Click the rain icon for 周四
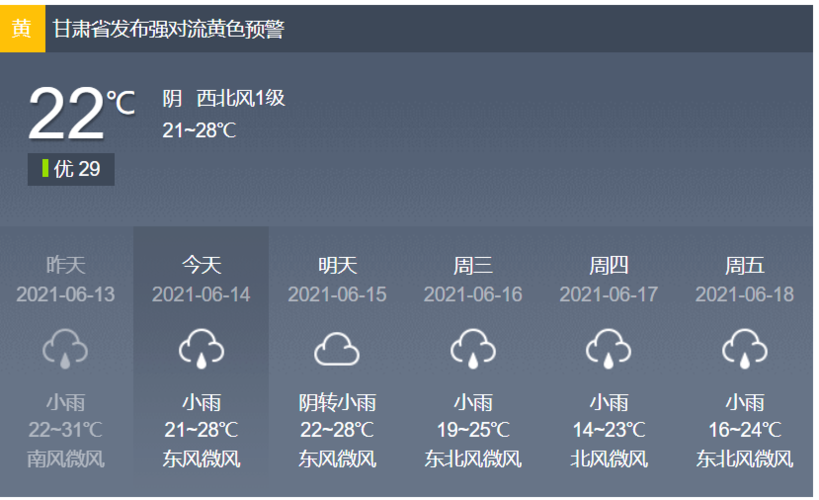This screenshot has width=819, height=500. click(x=609, y=349)
